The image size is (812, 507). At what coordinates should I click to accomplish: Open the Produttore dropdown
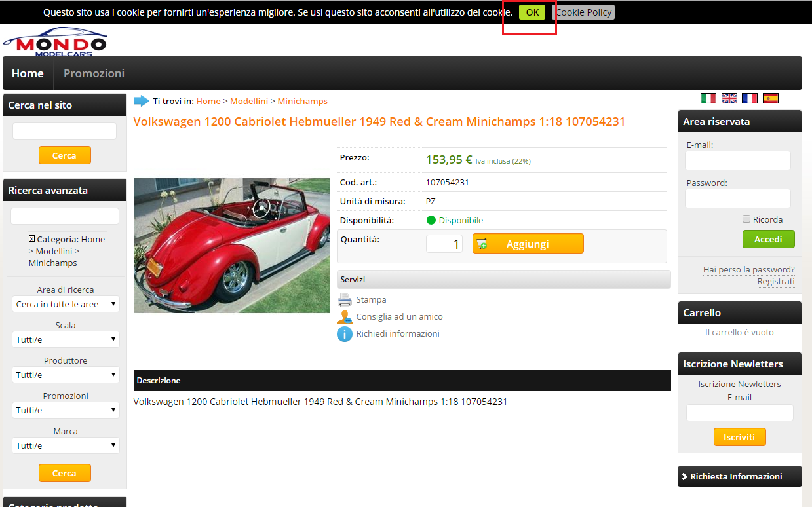point(66,375)
